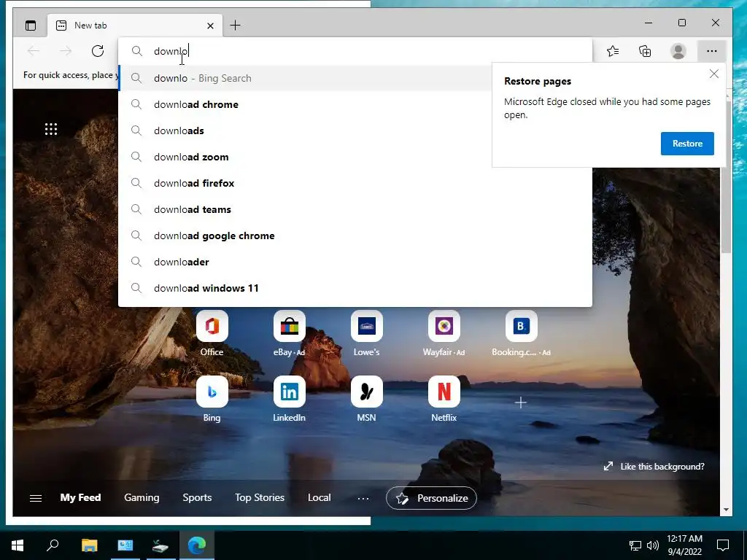Open the Lowe's quick link tile

(x=366, y=333)
